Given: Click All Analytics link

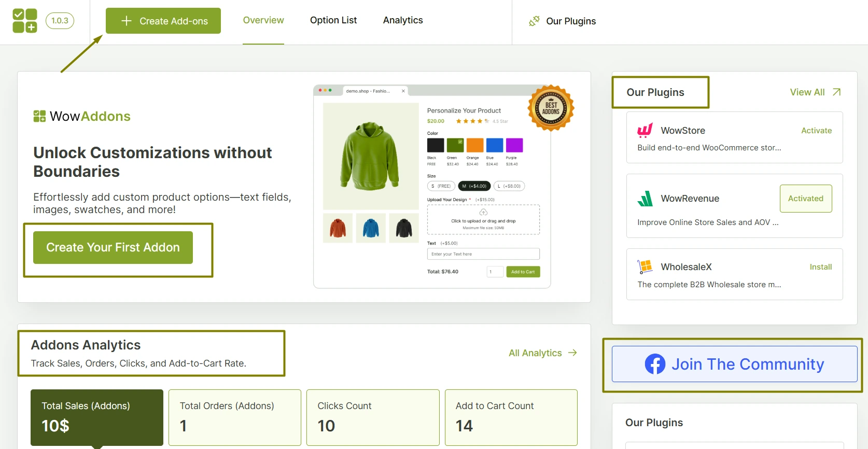Looking at the screenshot, I should pos(535,353).
